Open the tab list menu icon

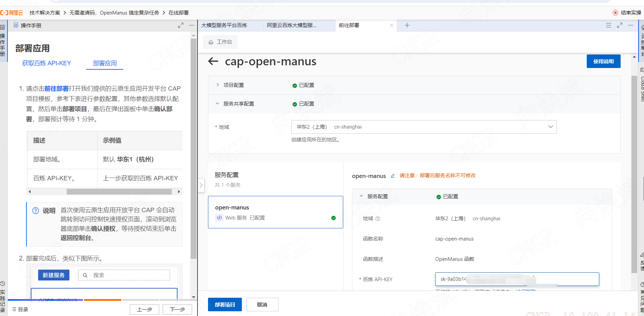pyautogui.click(x=608, y=25)
